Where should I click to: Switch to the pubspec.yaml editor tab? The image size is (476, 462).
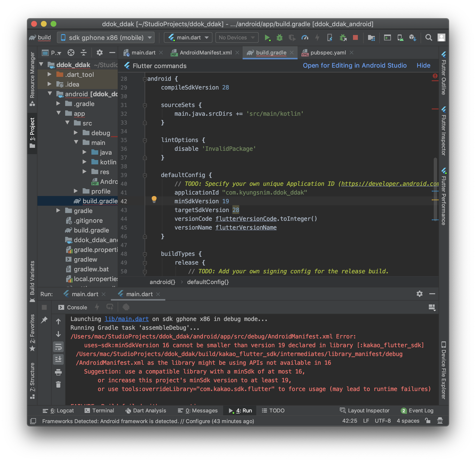point(328,53)
